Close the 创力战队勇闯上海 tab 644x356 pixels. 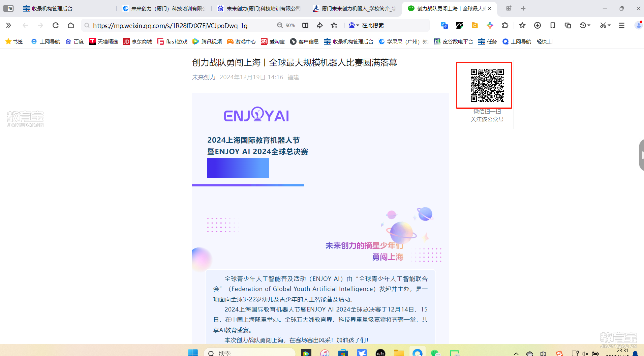[x=490, y=8]
